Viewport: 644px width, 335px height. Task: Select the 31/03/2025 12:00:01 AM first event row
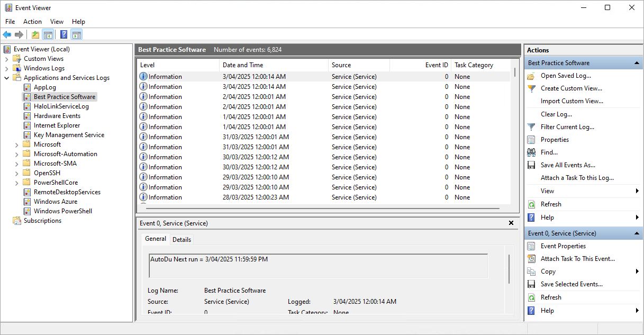[324, 137]
